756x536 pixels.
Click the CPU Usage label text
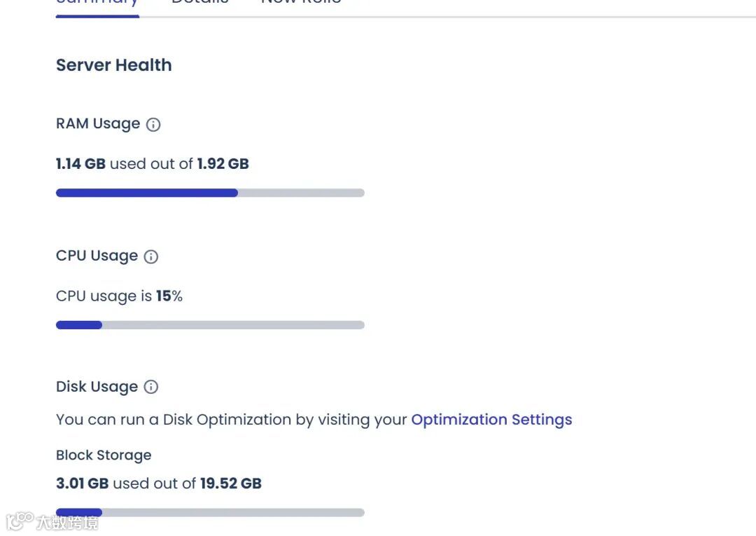pos(97,256)
